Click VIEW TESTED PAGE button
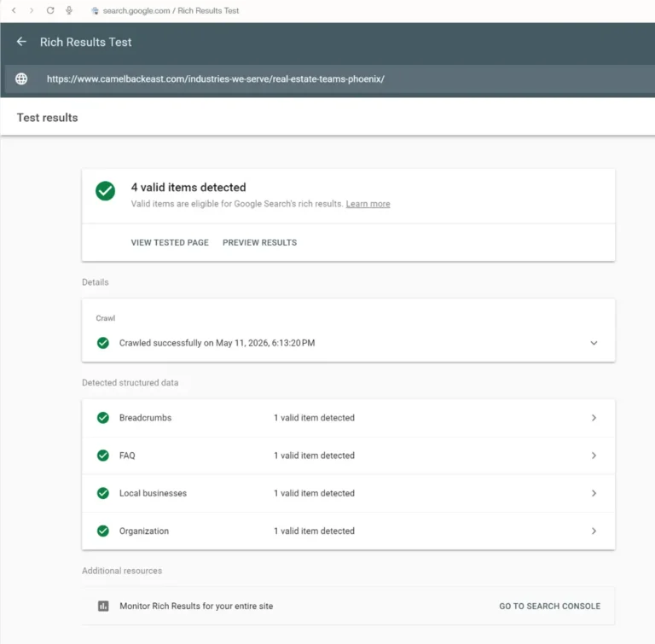Screen dimensions: 655x644 pyautogui.click(x=170, y=243)
